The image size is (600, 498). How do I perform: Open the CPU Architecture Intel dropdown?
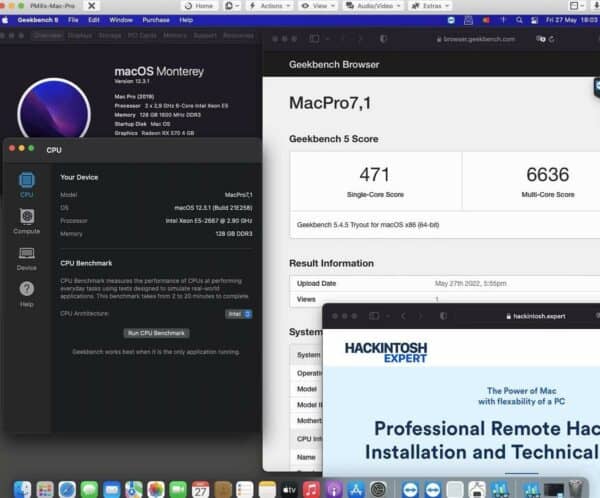pyautogui.click(x=238, y=314)
